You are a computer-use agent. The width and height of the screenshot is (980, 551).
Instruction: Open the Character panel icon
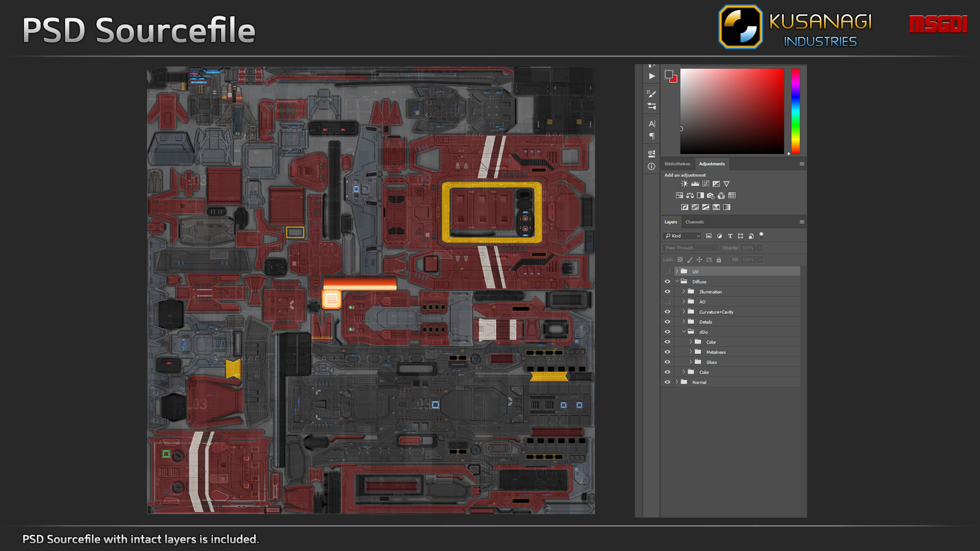coord(651,124)
